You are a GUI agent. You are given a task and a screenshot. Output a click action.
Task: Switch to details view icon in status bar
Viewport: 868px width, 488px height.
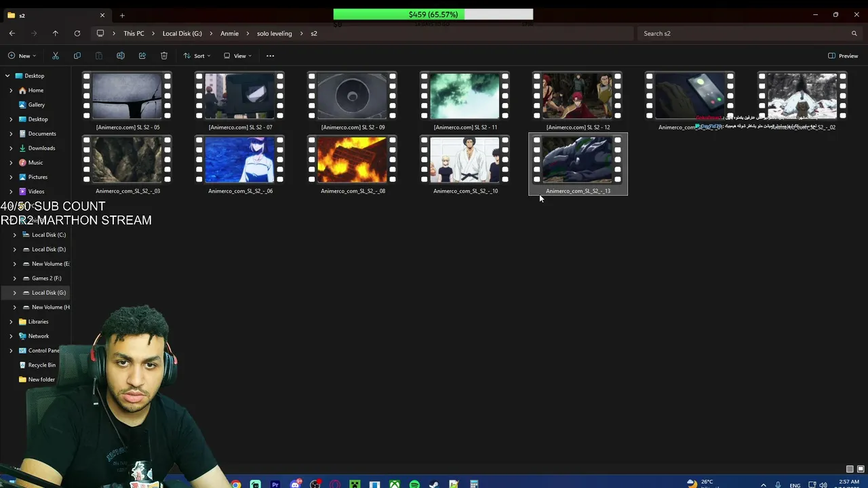tap(850, 469)
